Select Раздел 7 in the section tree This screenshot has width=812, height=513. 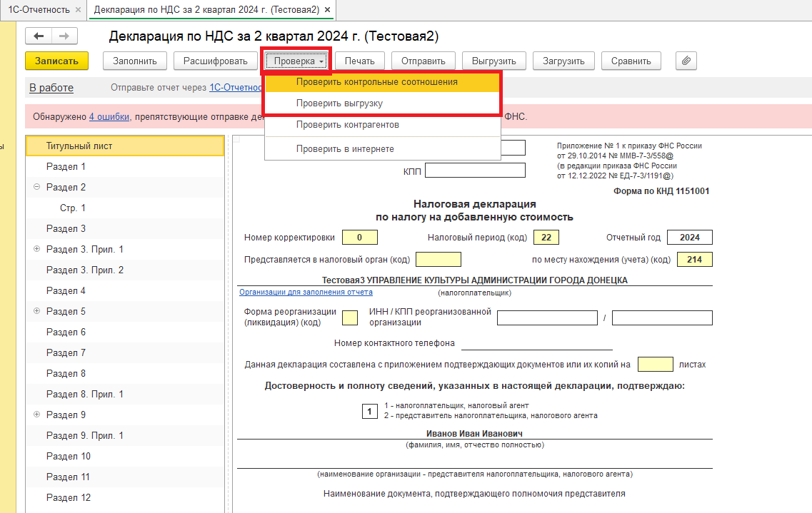pyautogui.click(x=125, y=352)
